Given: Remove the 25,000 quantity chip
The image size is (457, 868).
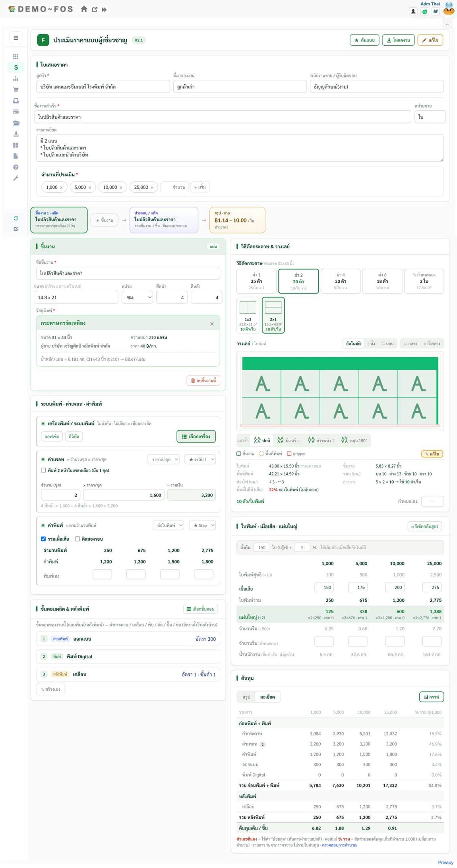Looking at the screenshot, I should point(152,188).
